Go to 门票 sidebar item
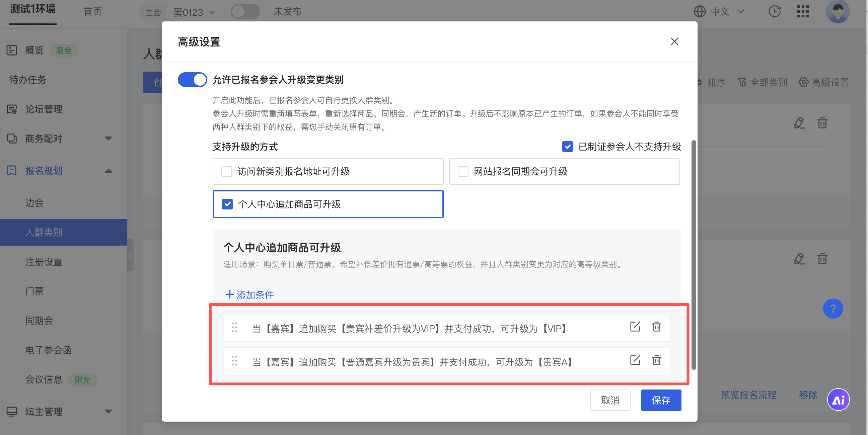Screen dimensions: 868x435 34,291
